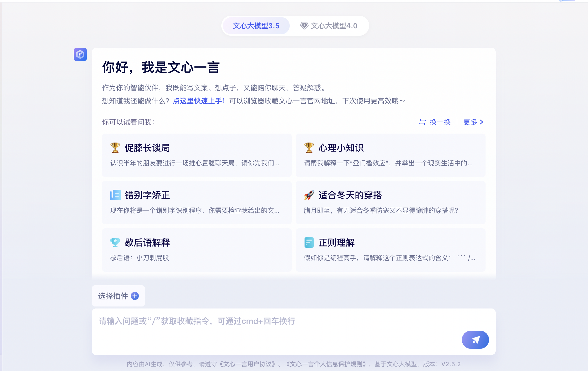Click the 版本：V2.5.2 text

442,364
